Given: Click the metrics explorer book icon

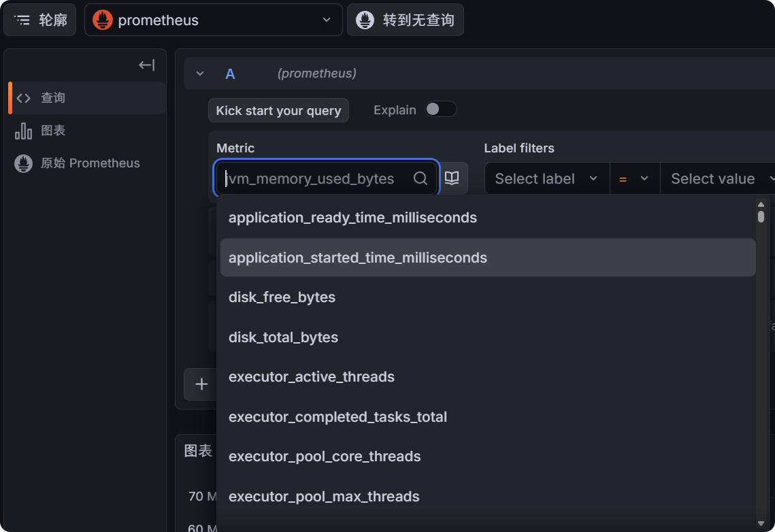Looking at the screenshot, I should [x=452, y=178].
